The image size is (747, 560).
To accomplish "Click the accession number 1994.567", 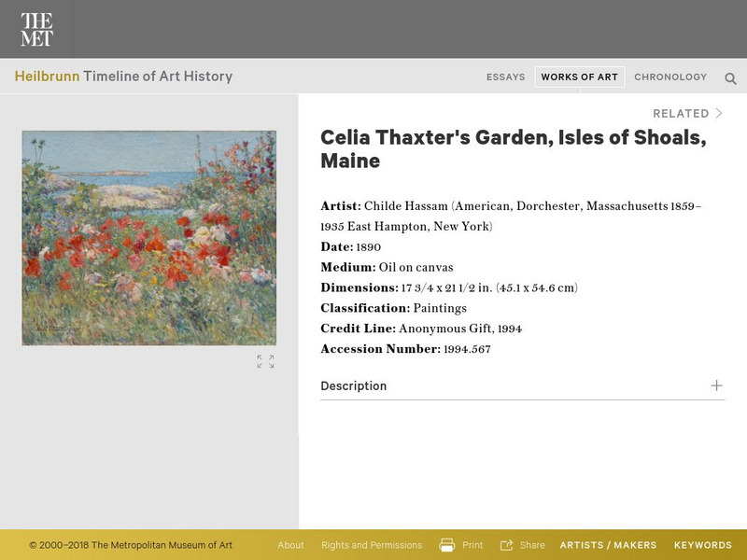I will 467,349.
